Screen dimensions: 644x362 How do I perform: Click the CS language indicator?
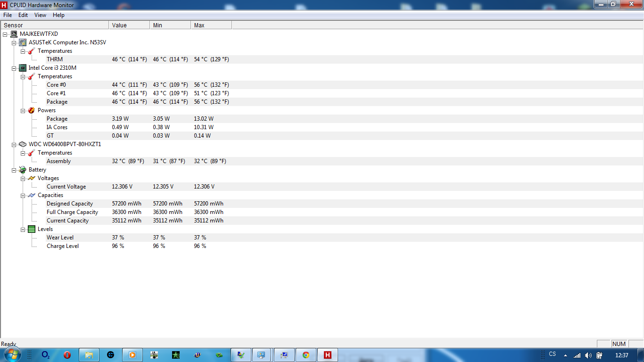click(553, 354)
